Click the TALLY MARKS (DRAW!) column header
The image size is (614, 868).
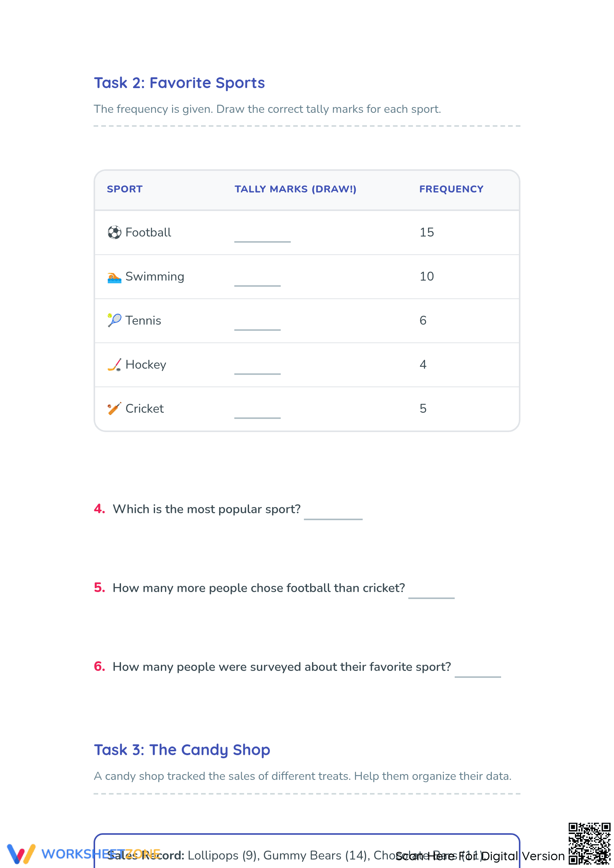(x=295, y=189)
